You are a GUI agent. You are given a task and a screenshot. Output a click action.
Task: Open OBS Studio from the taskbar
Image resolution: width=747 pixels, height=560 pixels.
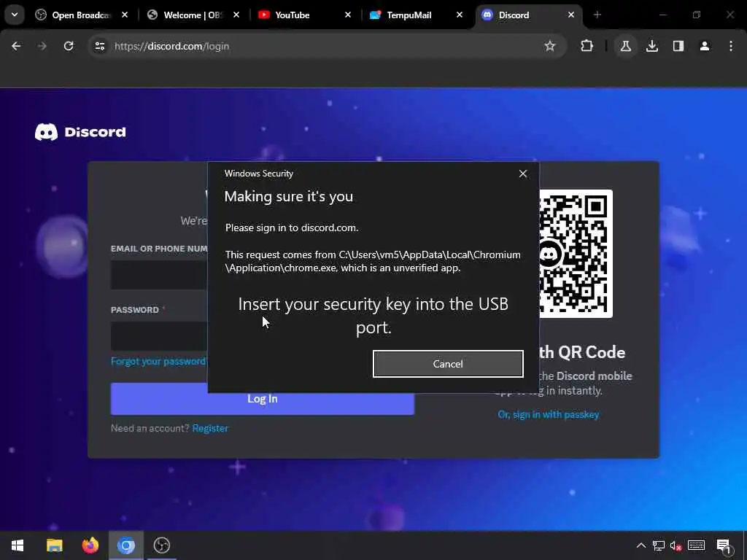[x=162, y=545]
